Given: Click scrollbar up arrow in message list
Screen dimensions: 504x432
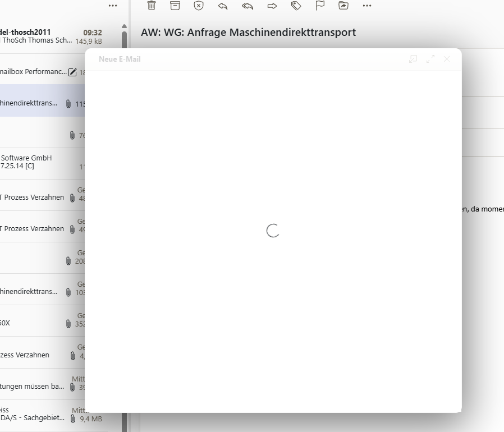Looking at the screenshot, I should tap(124, 26).
